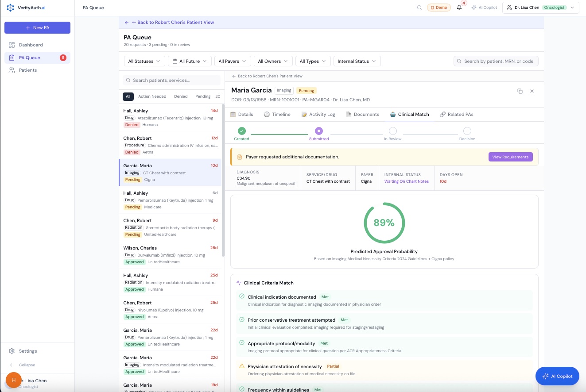
Task: Open the All Payers dropdown
Action: 233,61
